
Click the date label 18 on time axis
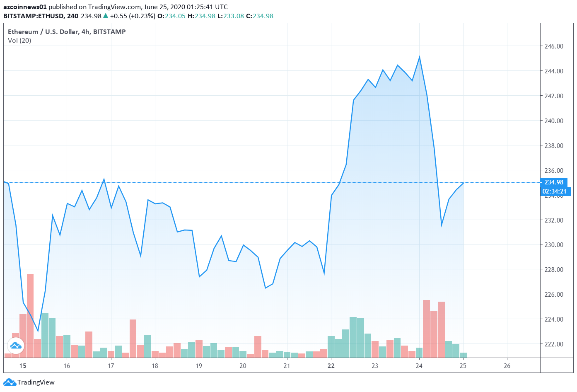(x=155, y=365)
